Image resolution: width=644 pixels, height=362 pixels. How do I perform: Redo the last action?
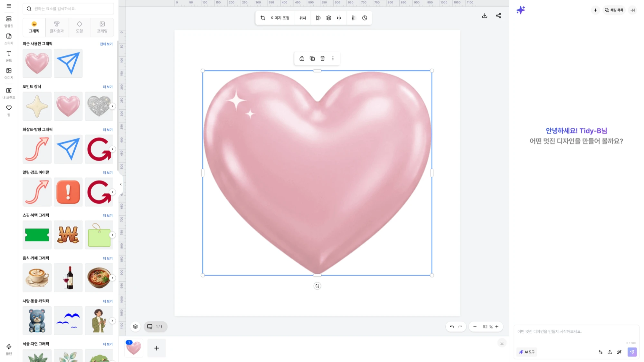click(x=460, y=327)
